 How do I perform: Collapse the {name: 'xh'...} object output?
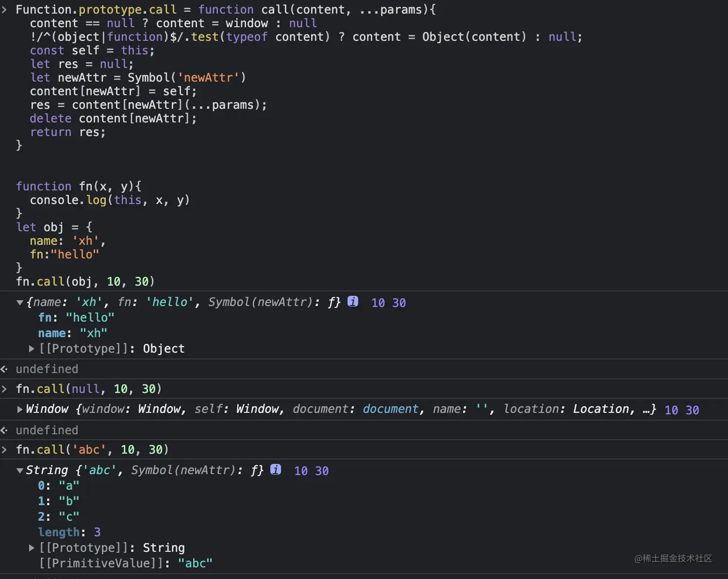point(20,303)
